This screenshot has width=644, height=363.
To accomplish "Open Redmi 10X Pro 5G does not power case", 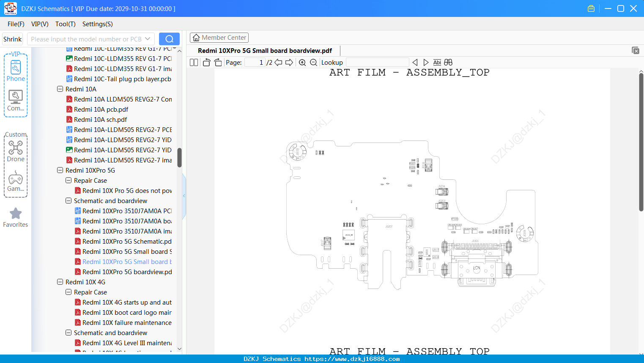I will pos(127,190).
